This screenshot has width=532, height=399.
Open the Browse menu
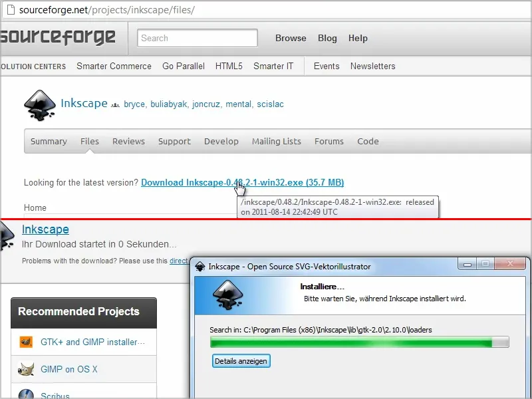(x=291, y=38)
